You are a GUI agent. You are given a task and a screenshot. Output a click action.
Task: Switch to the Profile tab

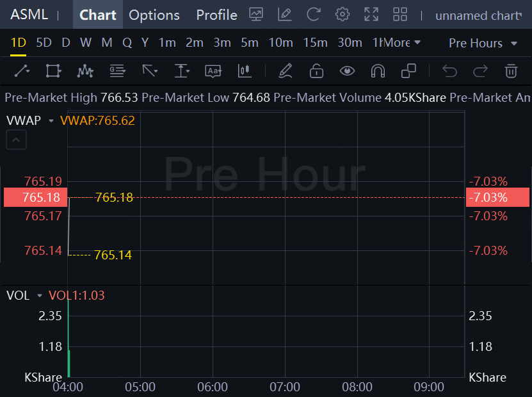(x=216, y=15)
